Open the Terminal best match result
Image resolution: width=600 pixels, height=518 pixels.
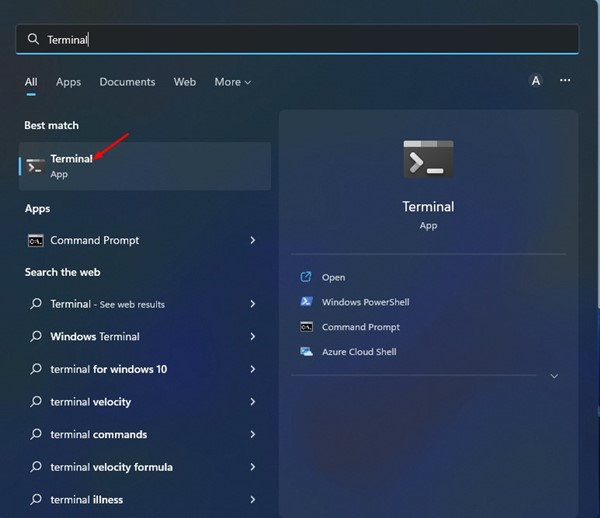[x=145, y=166]
